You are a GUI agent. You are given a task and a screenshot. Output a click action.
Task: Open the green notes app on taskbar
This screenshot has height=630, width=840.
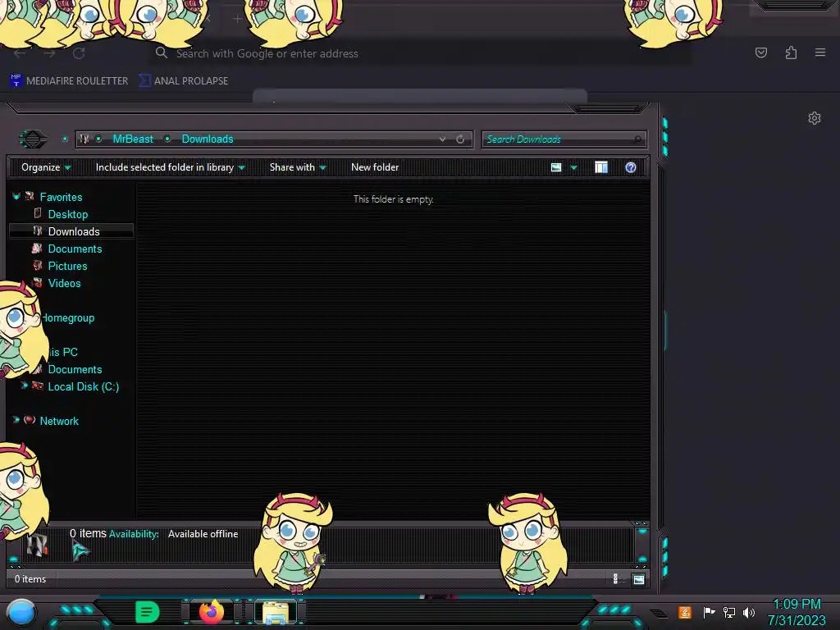click(x=147, y=612)
